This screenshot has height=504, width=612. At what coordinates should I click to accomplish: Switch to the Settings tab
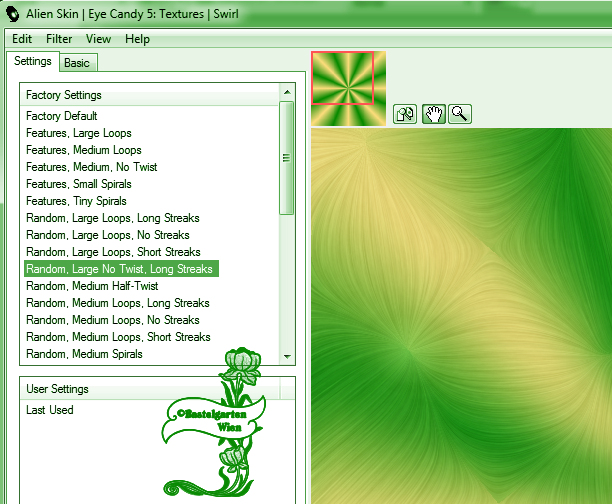click(x=33, y=61)
